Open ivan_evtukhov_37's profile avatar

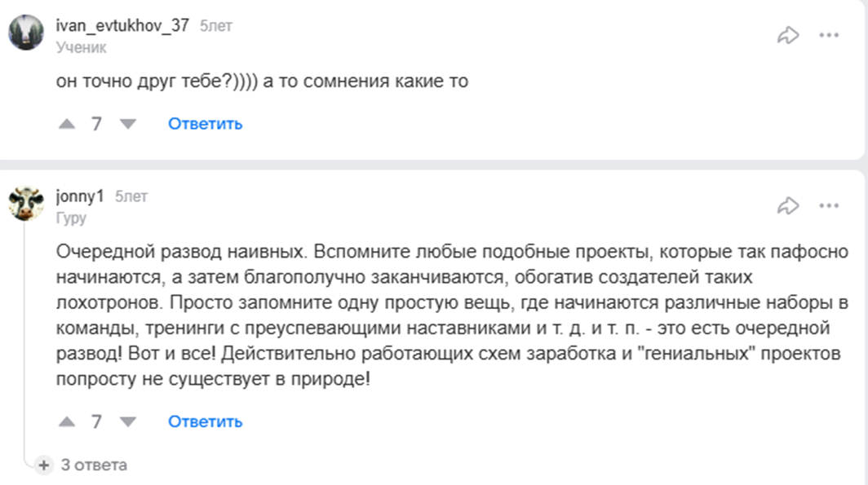(x=26, y=33)
